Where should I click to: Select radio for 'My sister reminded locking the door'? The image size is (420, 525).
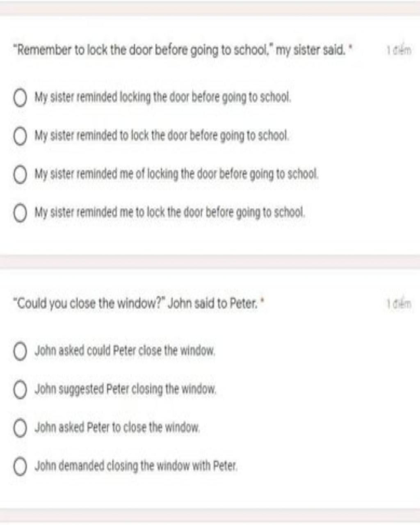point(20,98)
